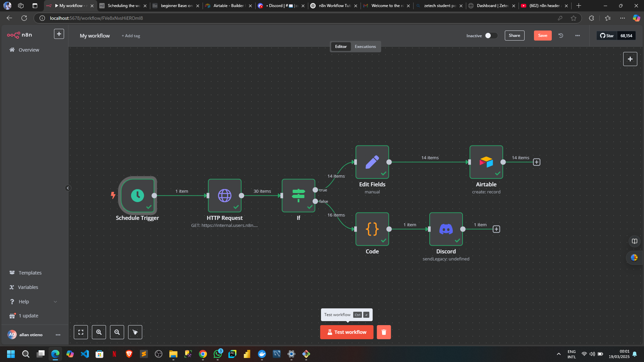Viewport: 644px width, 362px height.
Task: Click the HTTP Request globe node
Action: tap(224, 195)
